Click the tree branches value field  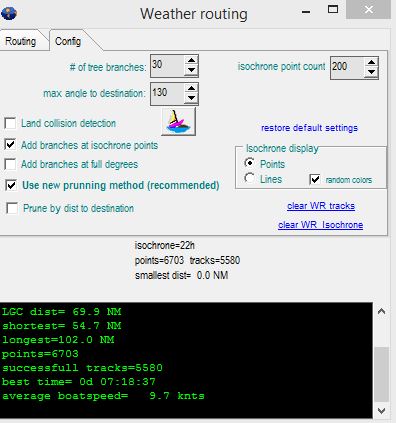[167, 66]
